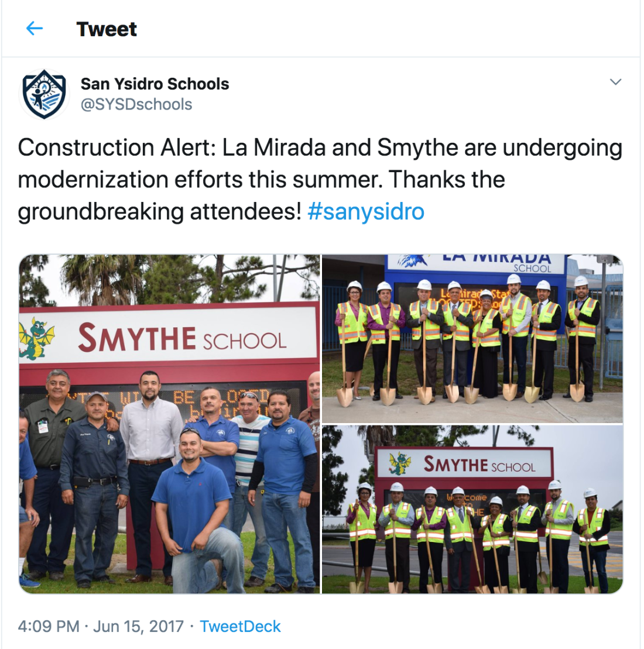
Task: Click the @SYSDschools handle
Action: point(136,104)
